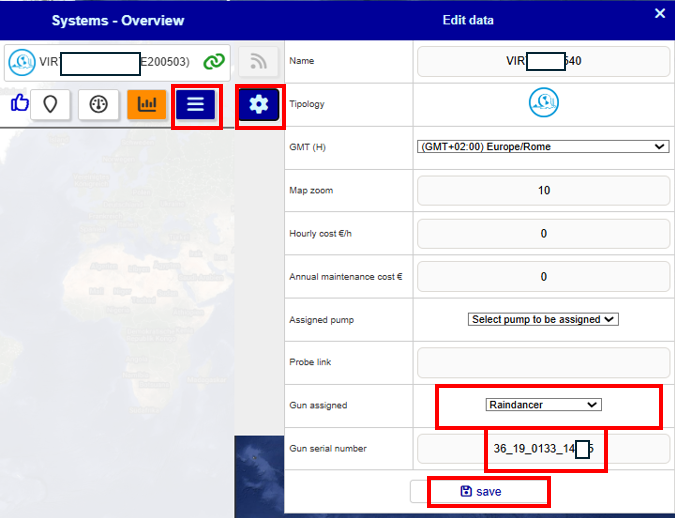Expand the GMT Europe/Rome timezone dropdown
This screenshot has height=518, width=675.
click(x=543, y=146)
